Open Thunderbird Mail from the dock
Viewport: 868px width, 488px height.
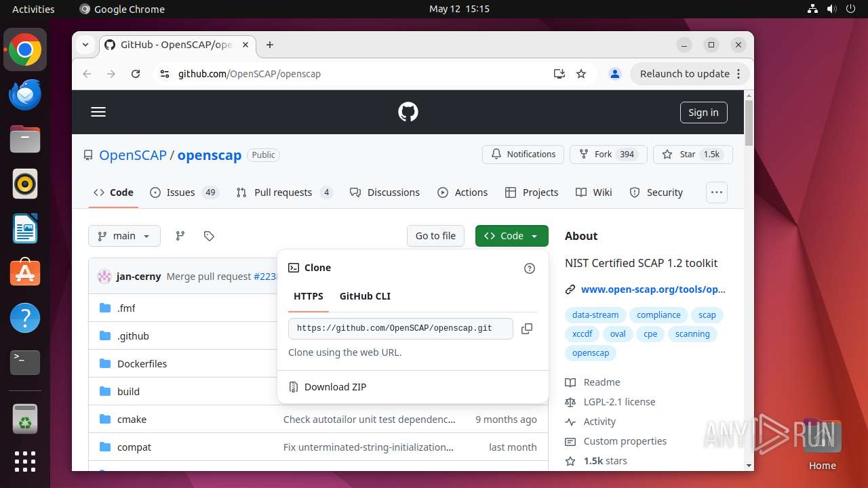point(25,95)
